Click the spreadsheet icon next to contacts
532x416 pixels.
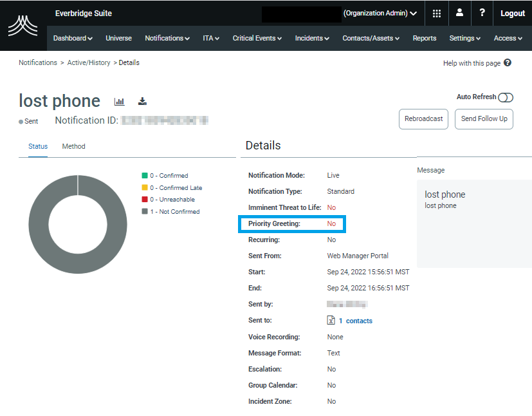tap(331, 320)
